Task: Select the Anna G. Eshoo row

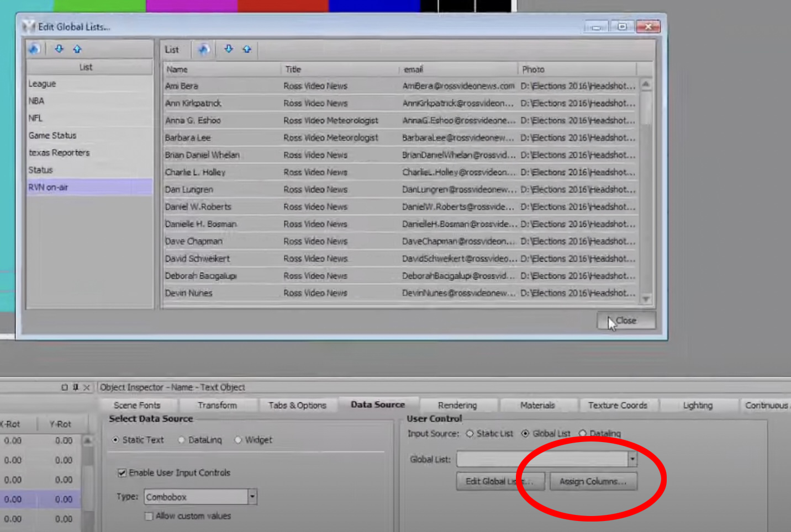Action: (x=400, y=120)
